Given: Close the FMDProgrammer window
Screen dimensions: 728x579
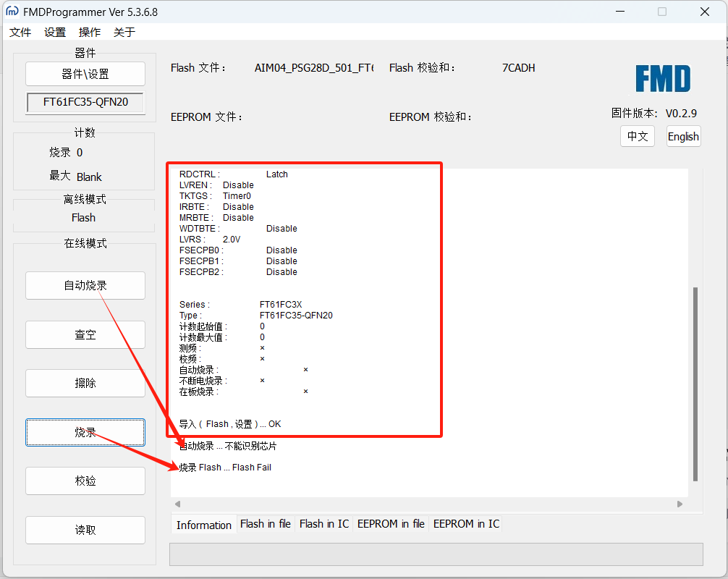Looking at the screenshot, I should [705, 12].
